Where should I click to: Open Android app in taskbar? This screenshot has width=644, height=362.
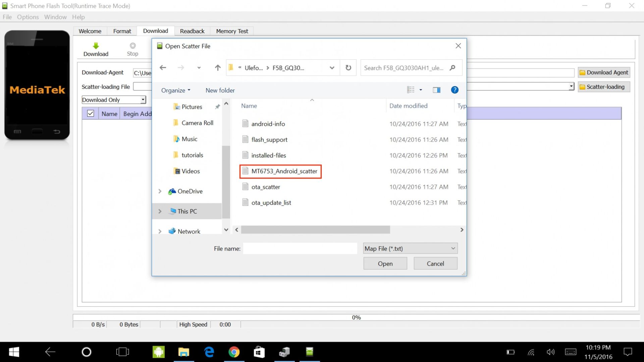(x=159, y=352)
